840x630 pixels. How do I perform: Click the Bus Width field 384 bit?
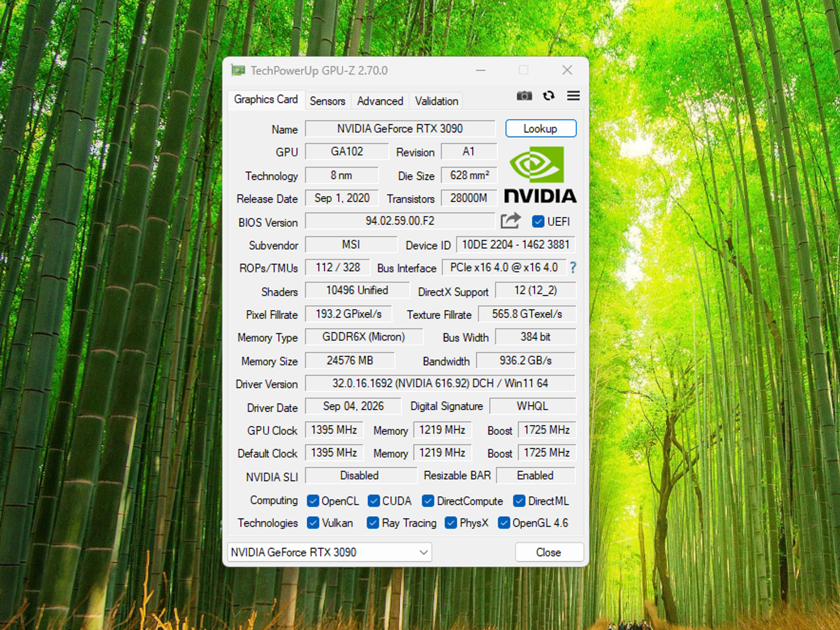535,337
